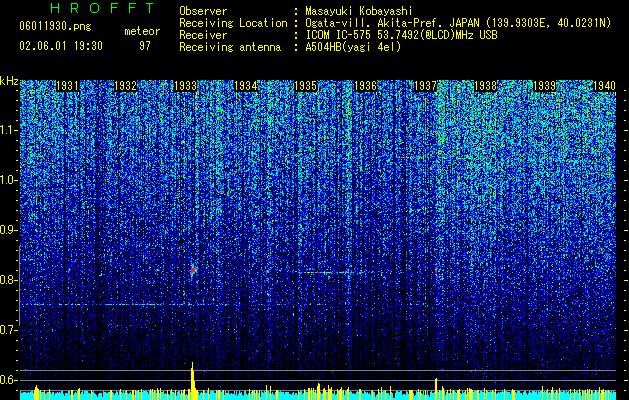Image resolution: width=629 pixels, height=400 pixels.
Task: Click the 0.6 kHz axis tick label
Action: tap(8, 380)
